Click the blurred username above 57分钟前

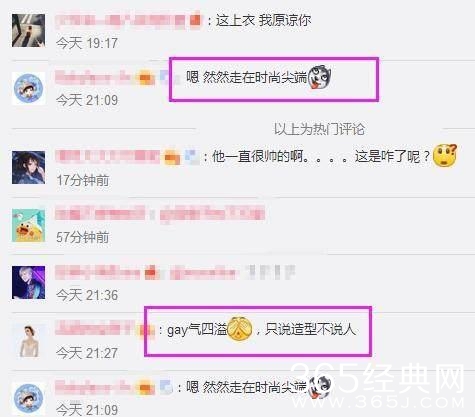click(100, 212)
